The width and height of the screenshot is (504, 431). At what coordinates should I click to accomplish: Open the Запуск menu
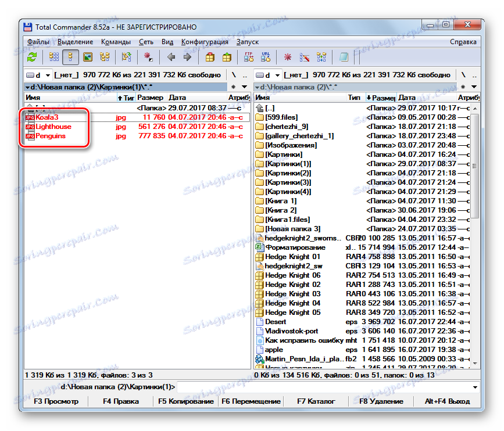(x=248, y=42)
